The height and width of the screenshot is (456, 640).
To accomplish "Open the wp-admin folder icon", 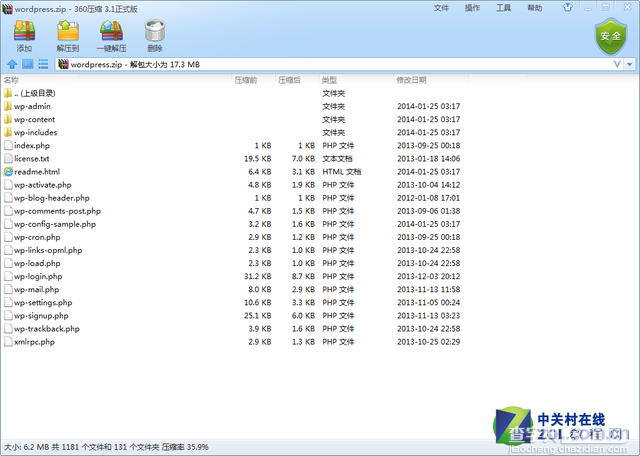I will 8,106.
